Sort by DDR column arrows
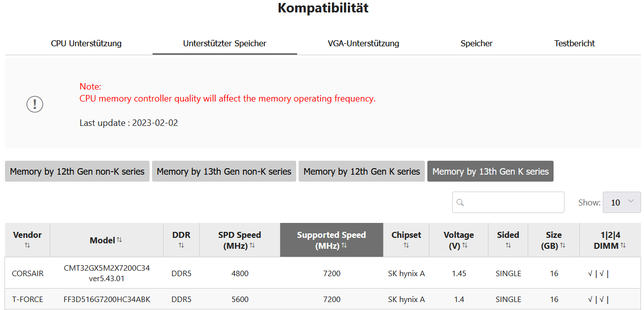Image resolution: width=644 pixels, height=310 pixels. tap(181, 245)
